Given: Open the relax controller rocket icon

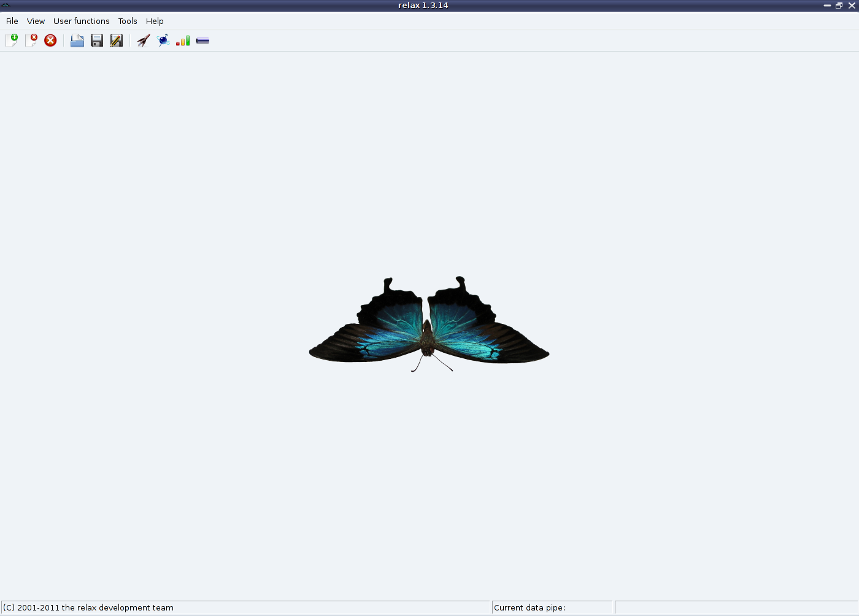Looking at the screenshot, I should click(x=144, y=40).
